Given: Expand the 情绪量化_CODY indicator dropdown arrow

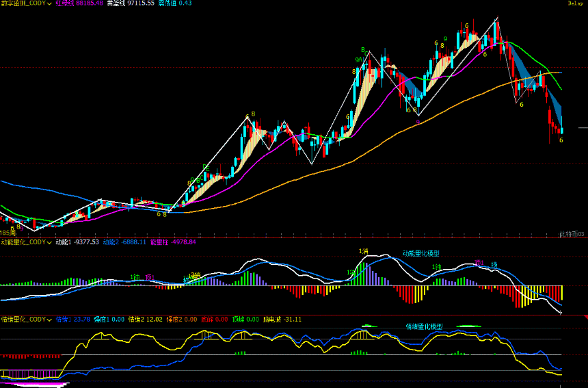Looking at the screenshot, I should [50, 319].
